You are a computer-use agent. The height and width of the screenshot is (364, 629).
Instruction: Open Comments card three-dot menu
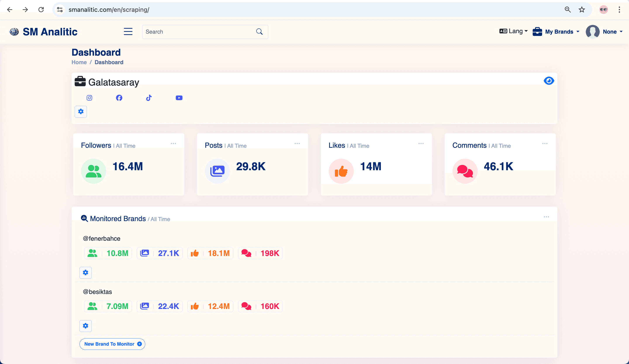click(x=545, y=144)
